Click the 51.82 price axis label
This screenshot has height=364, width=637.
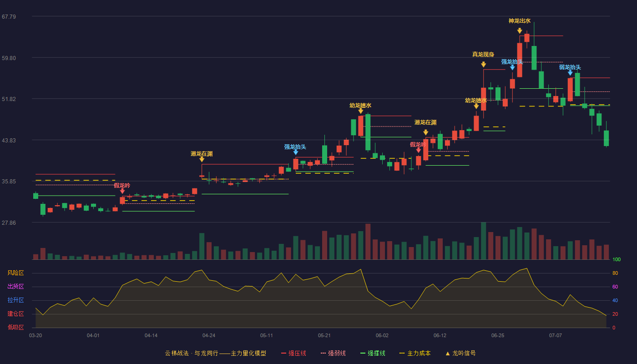(x=9, y=99)
